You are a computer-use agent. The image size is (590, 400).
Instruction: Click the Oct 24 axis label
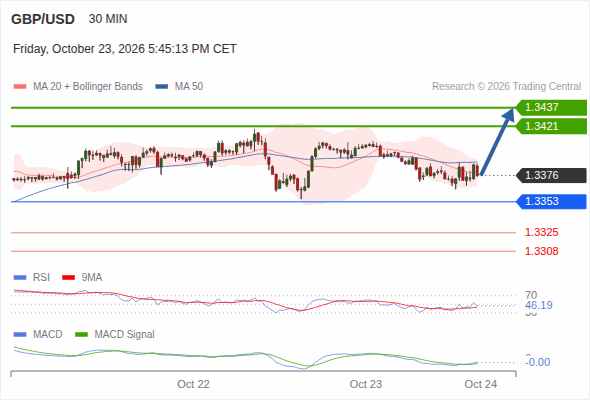pyautogui.click(x=481, y=384)
